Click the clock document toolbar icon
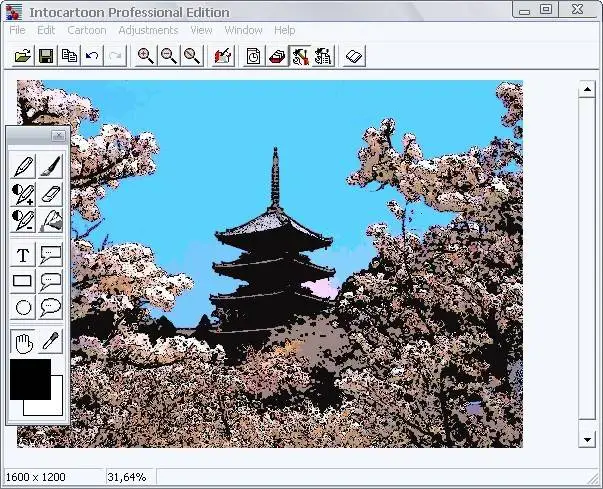This screenshot has height=489, width=603. click(x=253, y=56)
